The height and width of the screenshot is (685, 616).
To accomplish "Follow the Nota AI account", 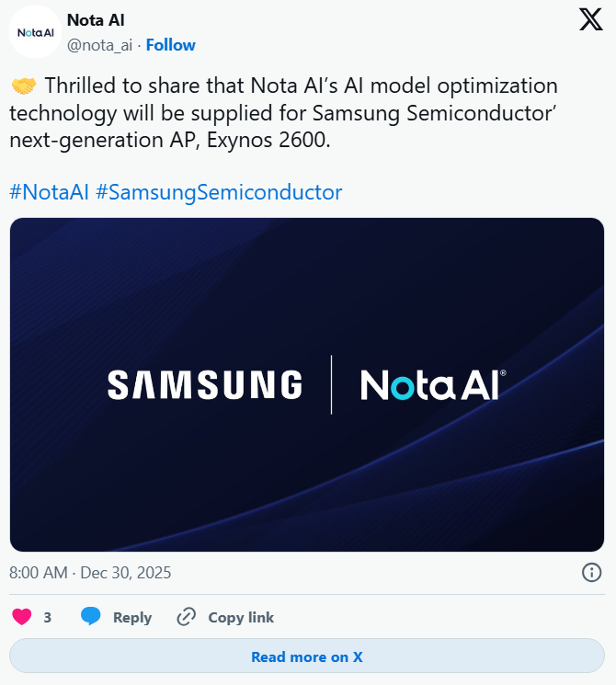I will tap(171, 45).
